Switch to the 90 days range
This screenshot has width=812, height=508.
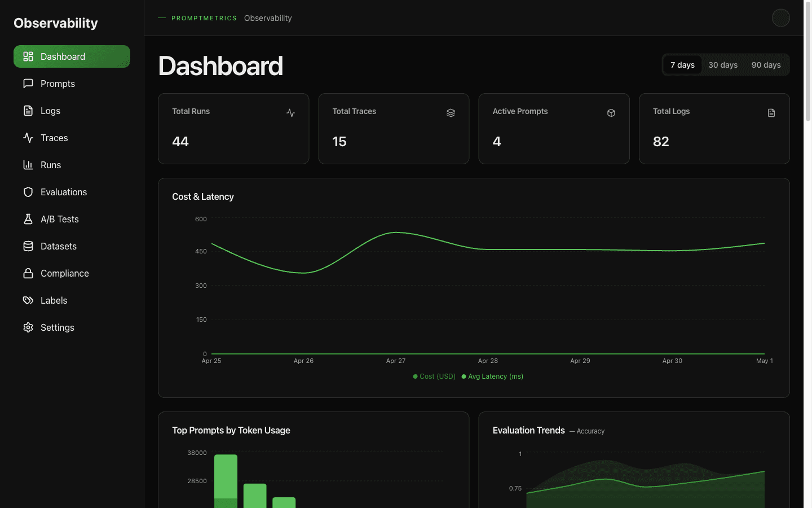(766, 65)
